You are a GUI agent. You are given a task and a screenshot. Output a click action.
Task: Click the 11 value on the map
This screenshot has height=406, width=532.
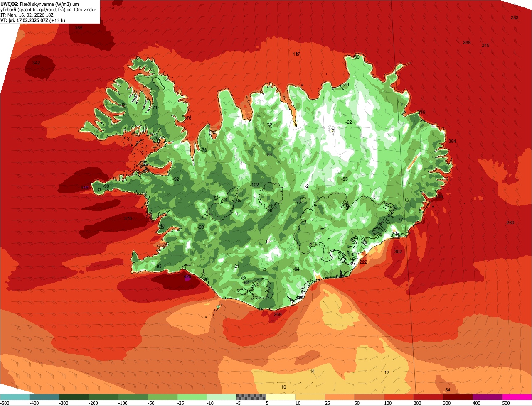point(313,371)
